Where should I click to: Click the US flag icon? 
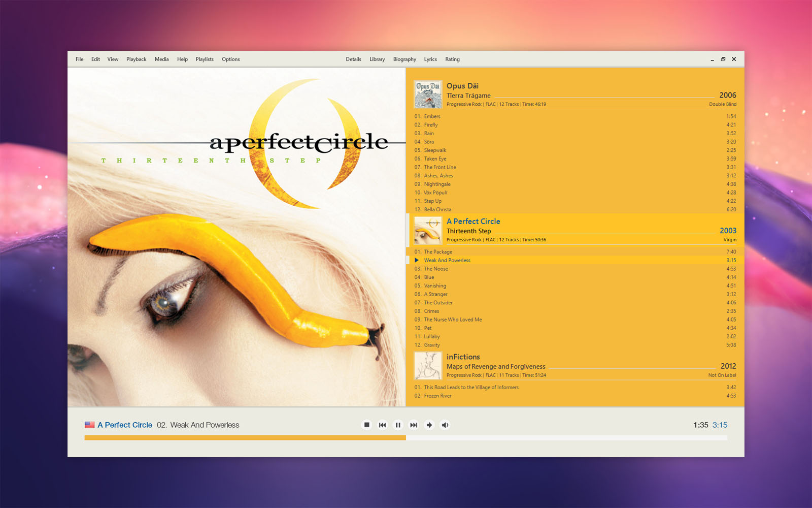pos(90,425)
